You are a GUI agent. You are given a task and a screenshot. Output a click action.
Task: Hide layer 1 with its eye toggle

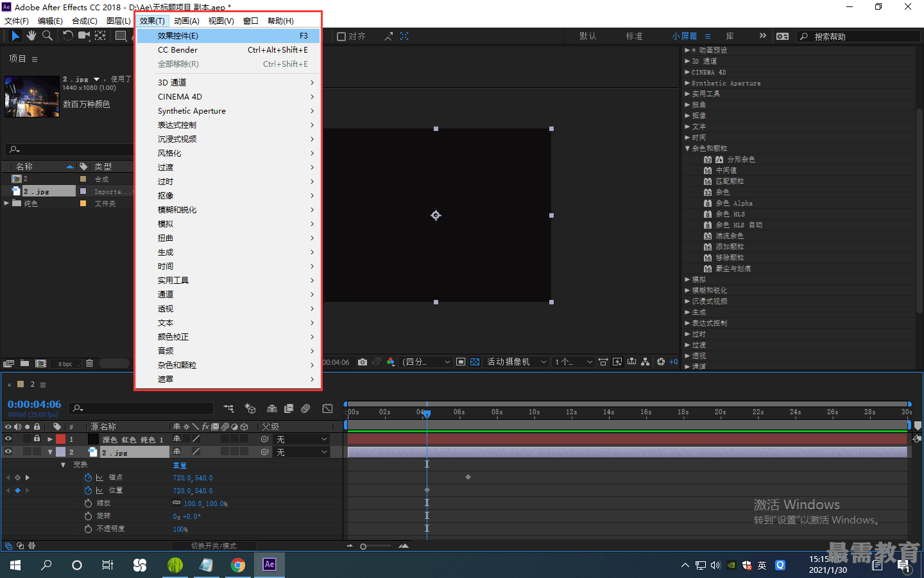(x=8, y=439)
